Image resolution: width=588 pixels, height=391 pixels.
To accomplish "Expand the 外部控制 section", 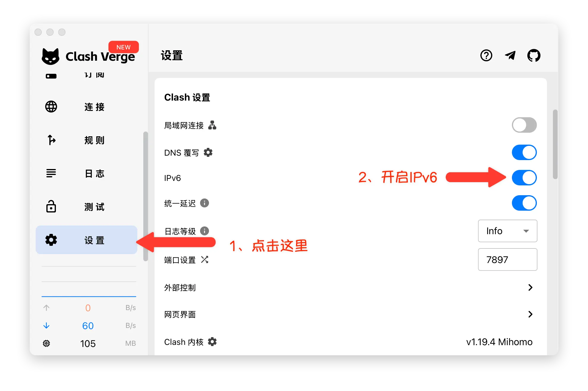I will (530, 287).
